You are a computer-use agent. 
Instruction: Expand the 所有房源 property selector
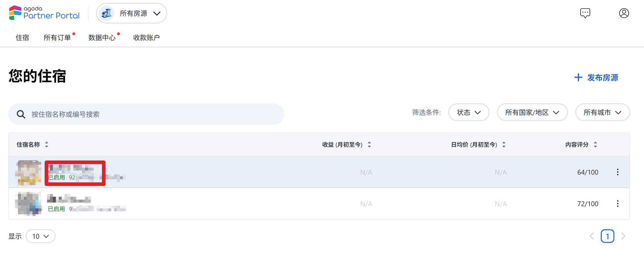(131, 13)
